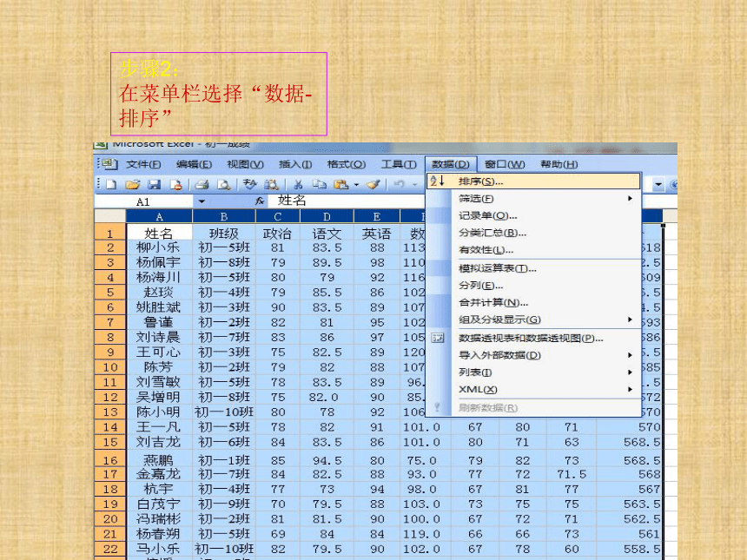Image resolution: width=747 pixels, height=560 pixels.
Task: Open 数据透视表和数据透视图(P)... entry
Action: [533, 338]
